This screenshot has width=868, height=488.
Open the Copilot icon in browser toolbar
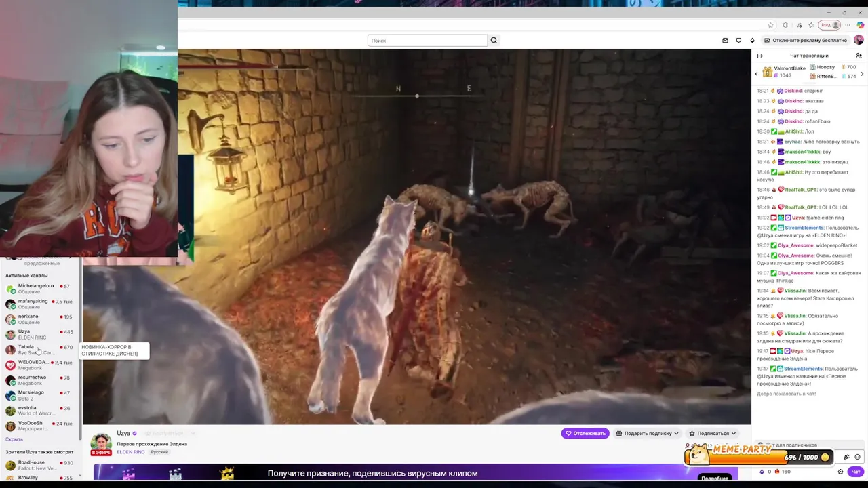tap(860, 25)
